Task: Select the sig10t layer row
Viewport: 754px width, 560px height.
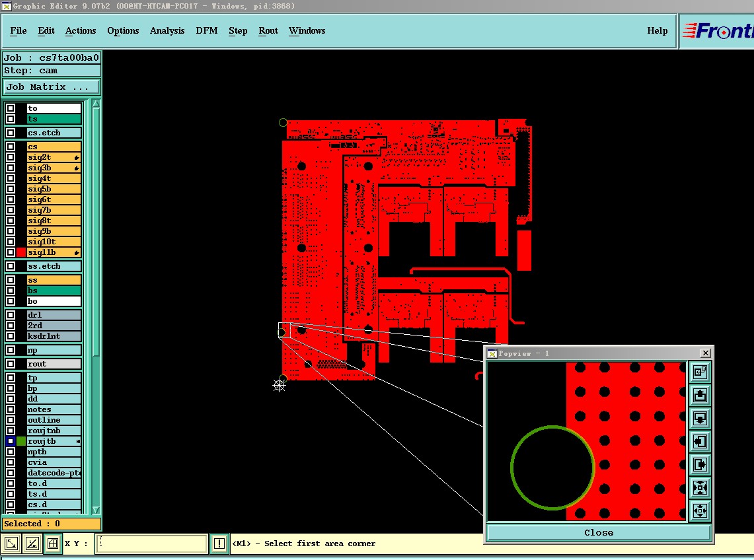Action: point(54,242)
